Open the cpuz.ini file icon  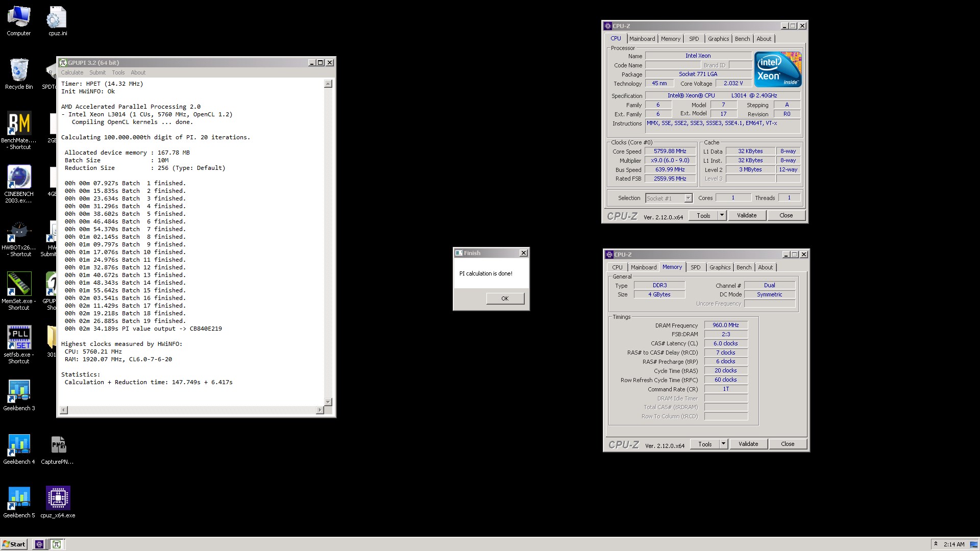coord(57,21)
